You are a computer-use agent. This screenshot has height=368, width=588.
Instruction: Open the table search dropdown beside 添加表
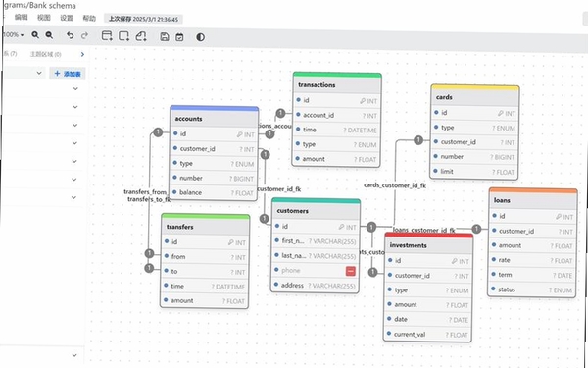(x=24, y=73)
